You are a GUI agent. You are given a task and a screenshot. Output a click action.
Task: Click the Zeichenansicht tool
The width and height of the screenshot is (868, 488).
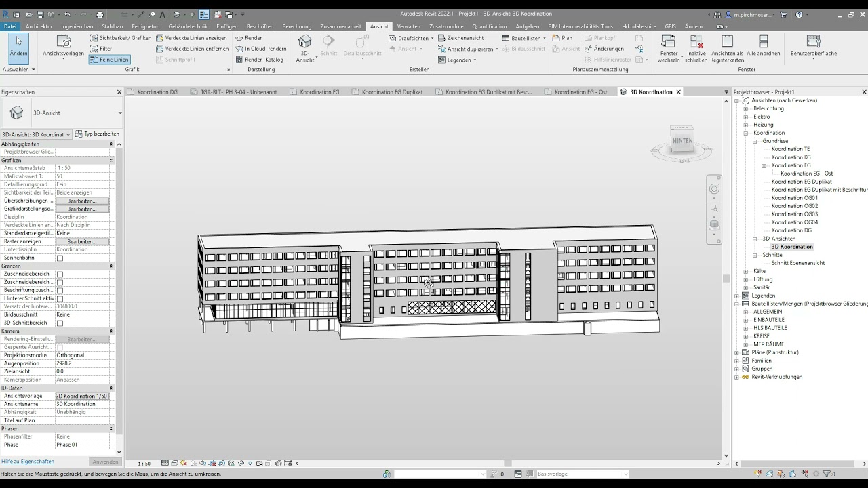tap(460, 38)
